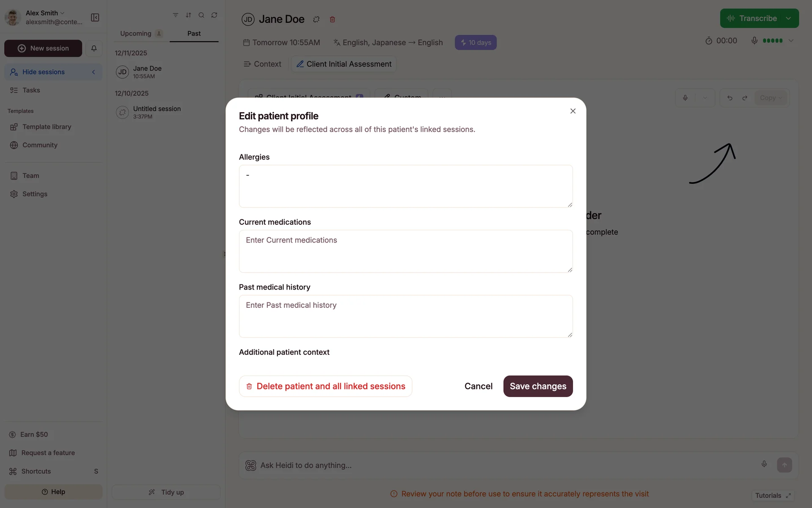The image size is (812, 508).
Task: Switch to the Upcoming tab
Action: pos(136,33)
